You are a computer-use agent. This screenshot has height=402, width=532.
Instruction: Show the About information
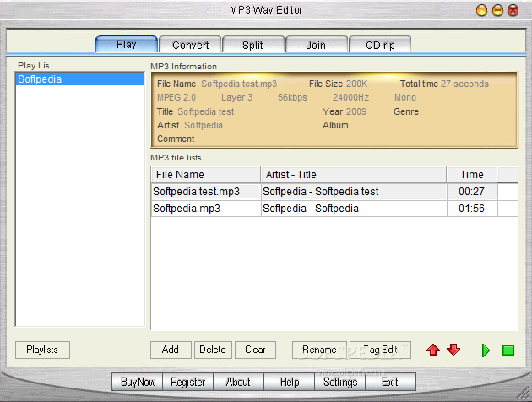[x=238, y=382]
